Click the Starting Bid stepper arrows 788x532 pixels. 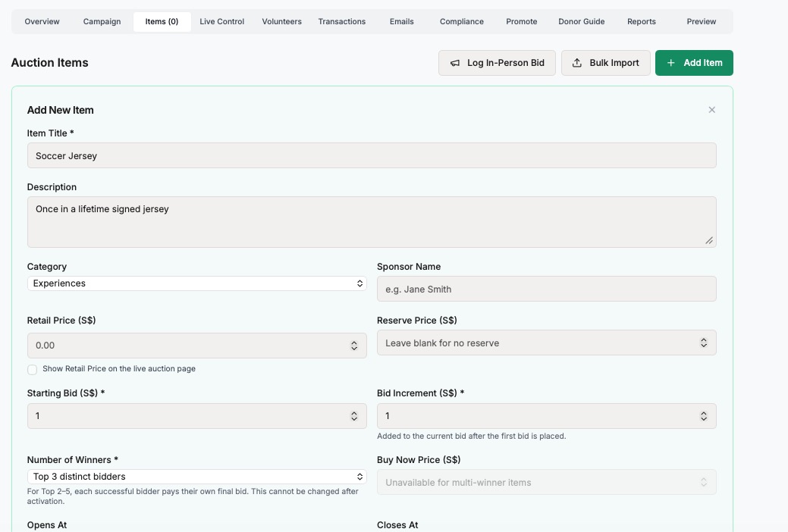pyautogui.click(x=353, y=416)
